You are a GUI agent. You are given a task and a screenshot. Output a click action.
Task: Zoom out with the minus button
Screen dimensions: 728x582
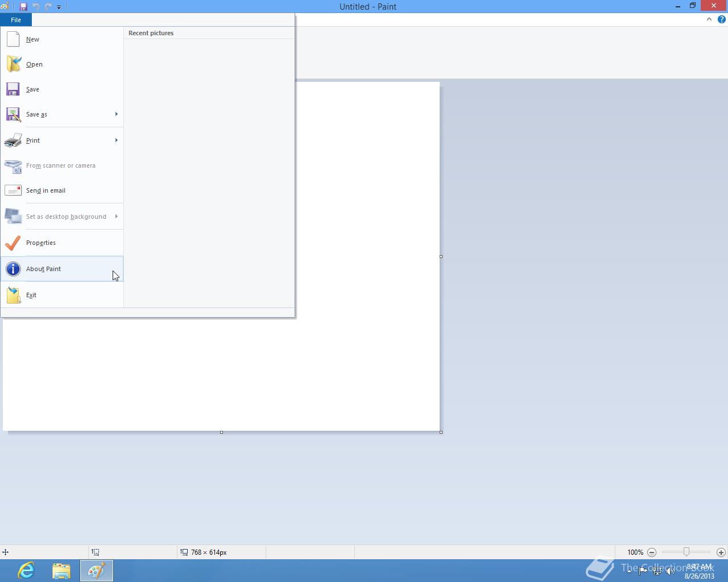click(x=652, y=552)
